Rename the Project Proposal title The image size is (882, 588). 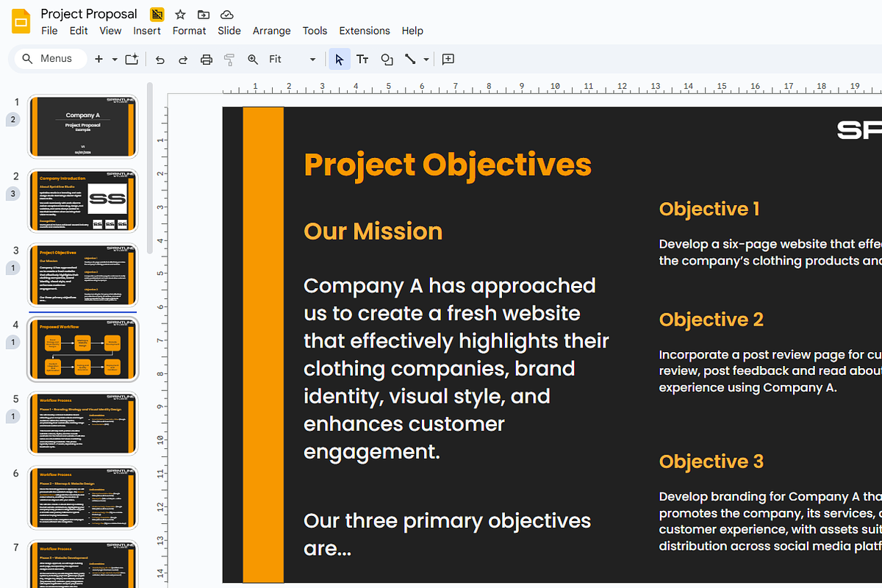point(89,14)
